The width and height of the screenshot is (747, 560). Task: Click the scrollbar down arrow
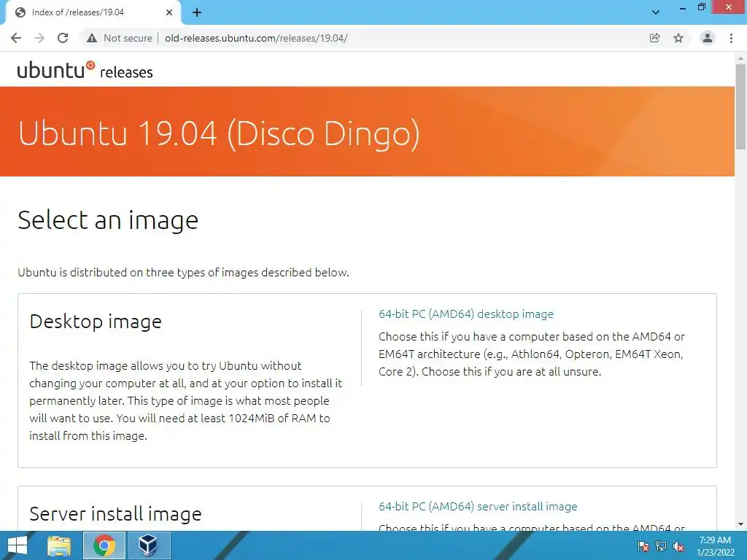(x=740, y=525)
